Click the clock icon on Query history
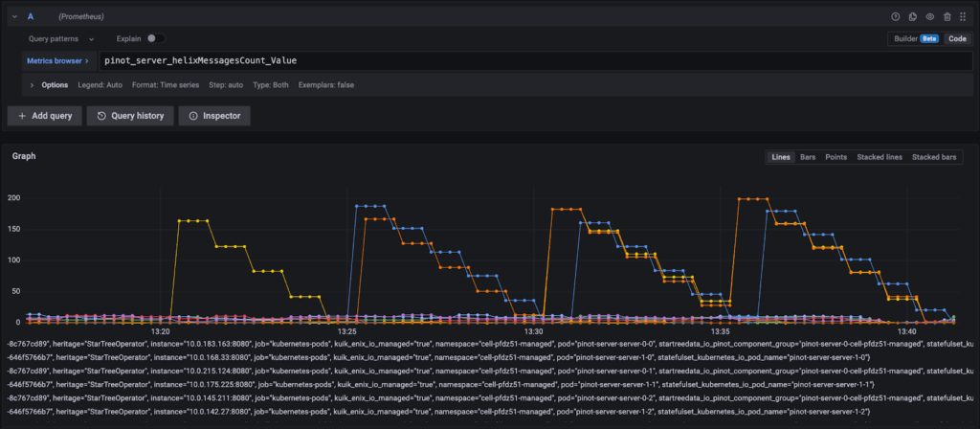This screenshot has width=980, height=429. click(x=101, y=116)
